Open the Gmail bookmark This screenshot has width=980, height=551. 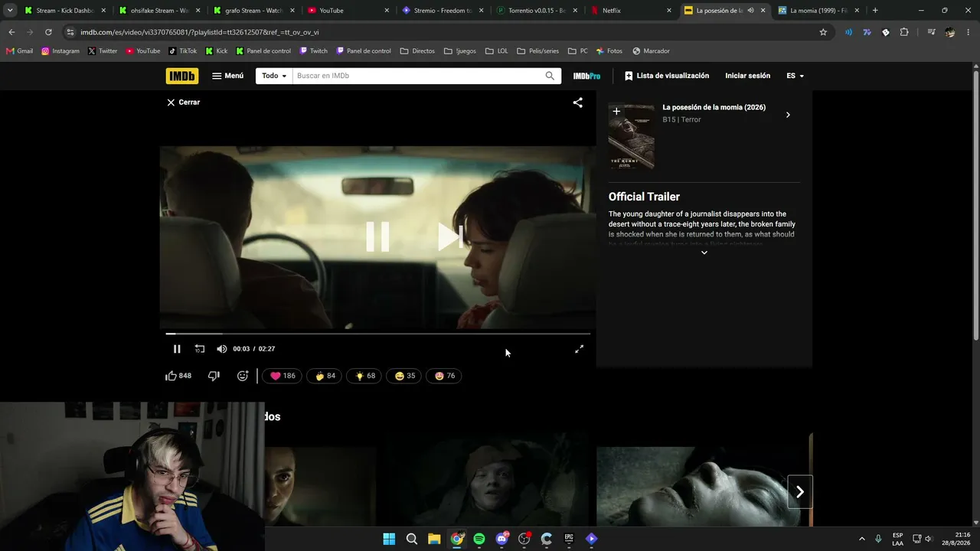(x=20, y=51)
